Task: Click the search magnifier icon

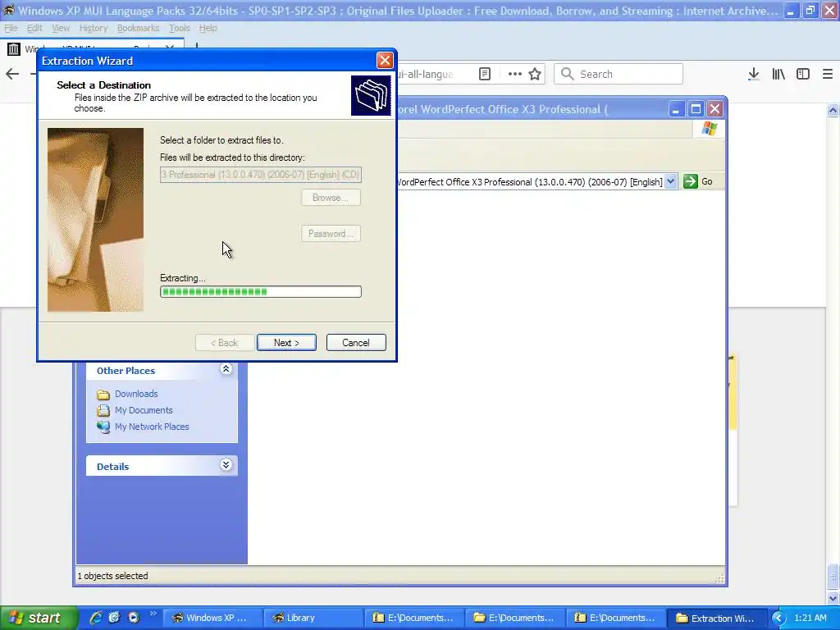Action: [x=568, y=74]
